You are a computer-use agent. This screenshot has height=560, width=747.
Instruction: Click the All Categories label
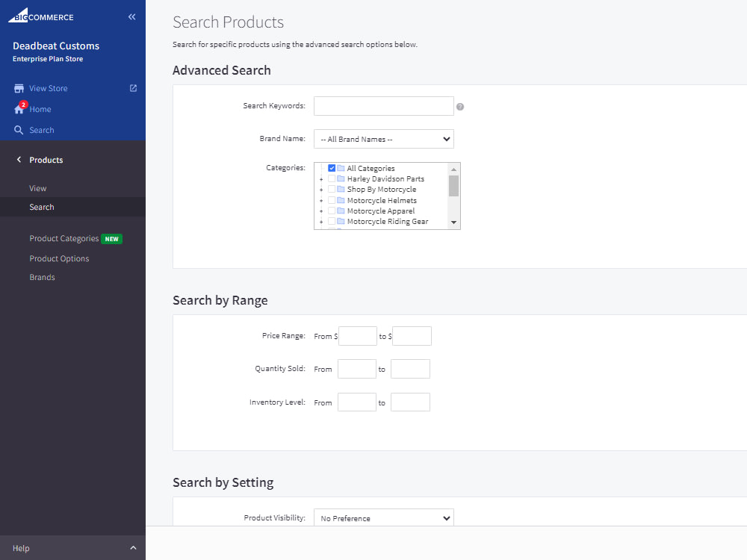pos(371,168)
